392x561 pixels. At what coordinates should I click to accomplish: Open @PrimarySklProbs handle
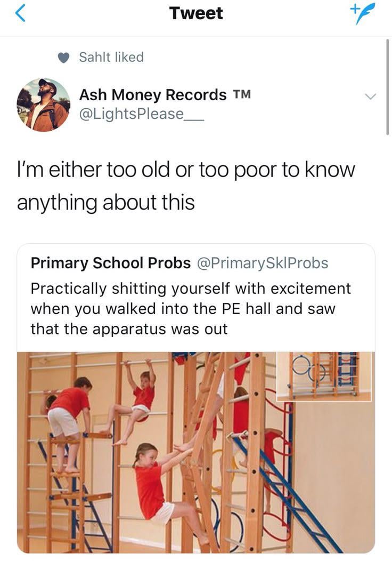[262, 263]
